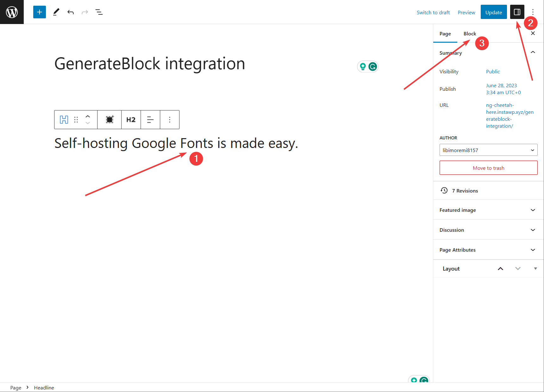Redo the last undone change

[85, 12]
